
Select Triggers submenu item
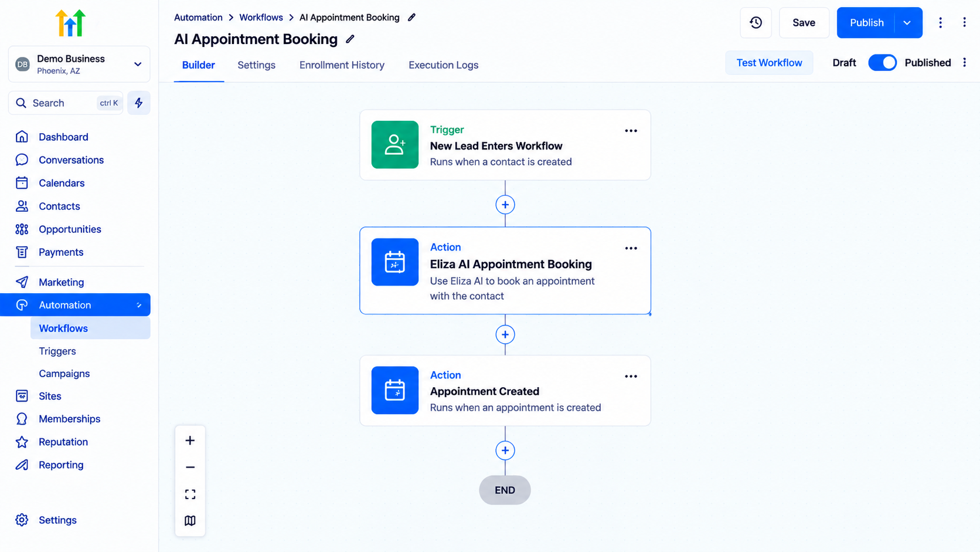(57, 351)
